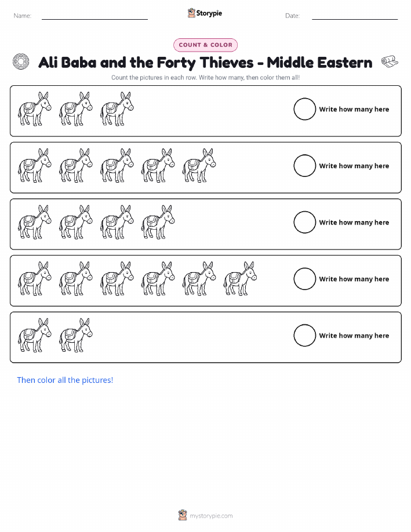Viewport: 411px width, 532px height.
Task: Click the third donkey in the first row
Action: pos(117,109)
